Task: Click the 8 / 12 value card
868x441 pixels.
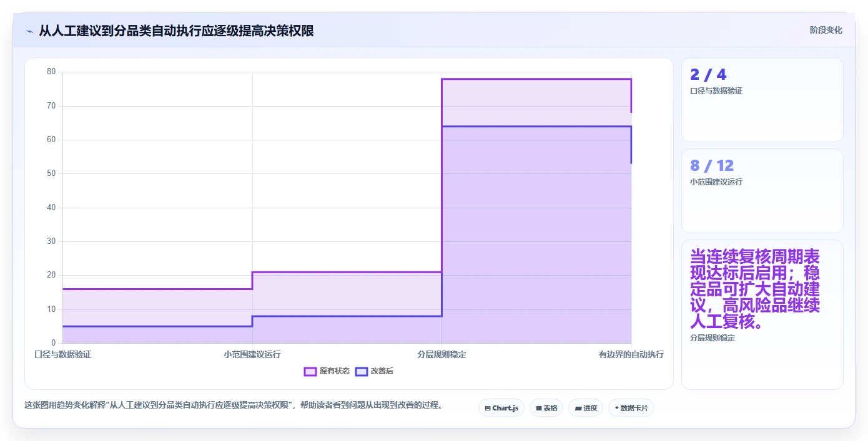Action: (762, 191)
